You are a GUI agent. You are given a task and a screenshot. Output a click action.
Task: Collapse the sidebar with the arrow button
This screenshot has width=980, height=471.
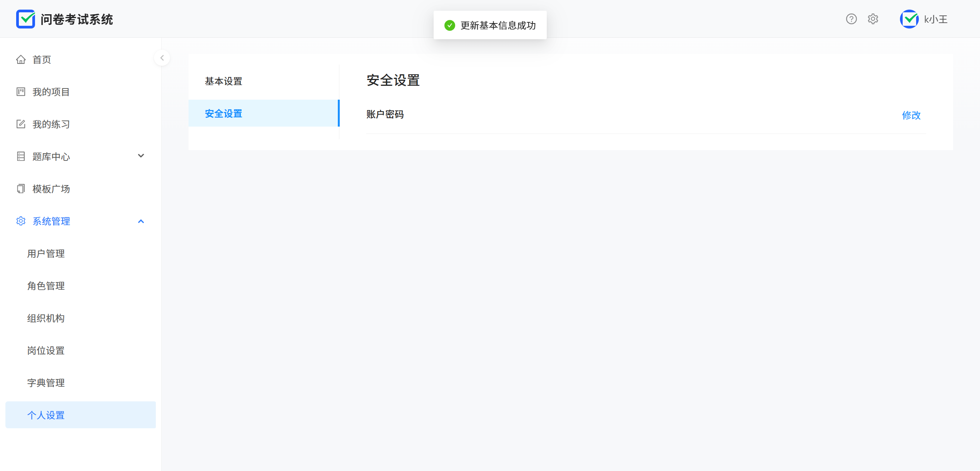(x=162, y=58)
